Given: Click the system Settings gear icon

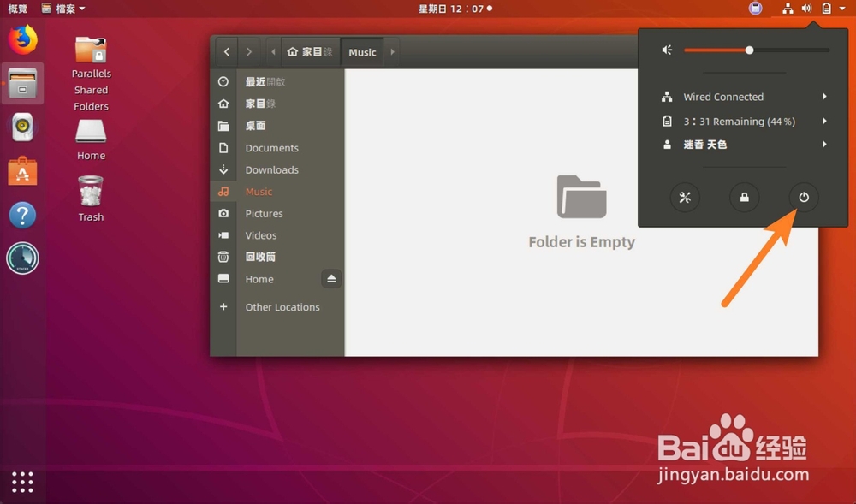Looking at the screenshot, I should point(684,197).
